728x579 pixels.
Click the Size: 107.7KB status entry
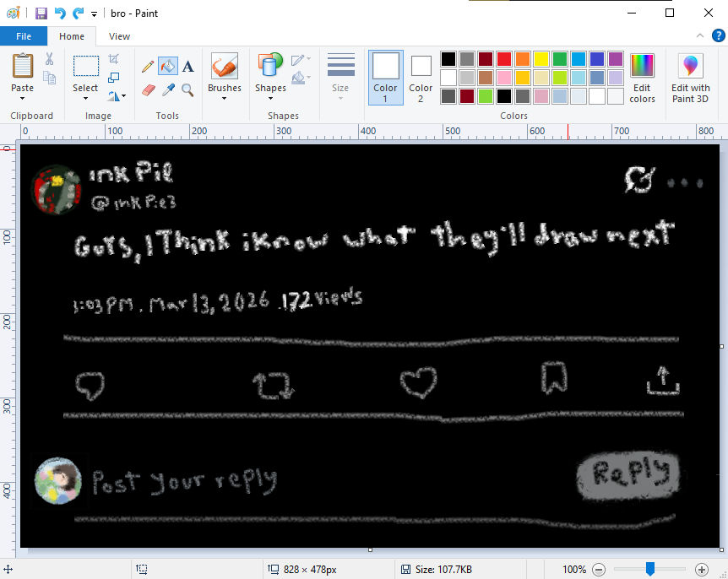click(437, 569)
